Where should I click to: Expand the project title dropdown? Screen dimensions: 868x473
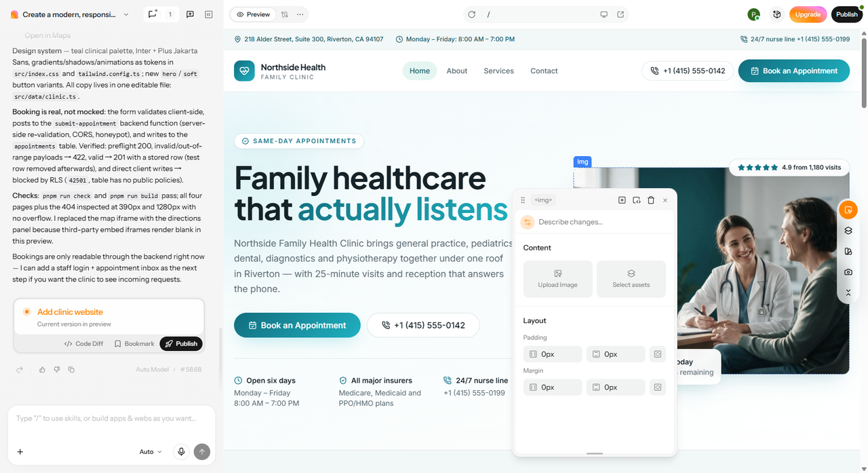(126, 14)
